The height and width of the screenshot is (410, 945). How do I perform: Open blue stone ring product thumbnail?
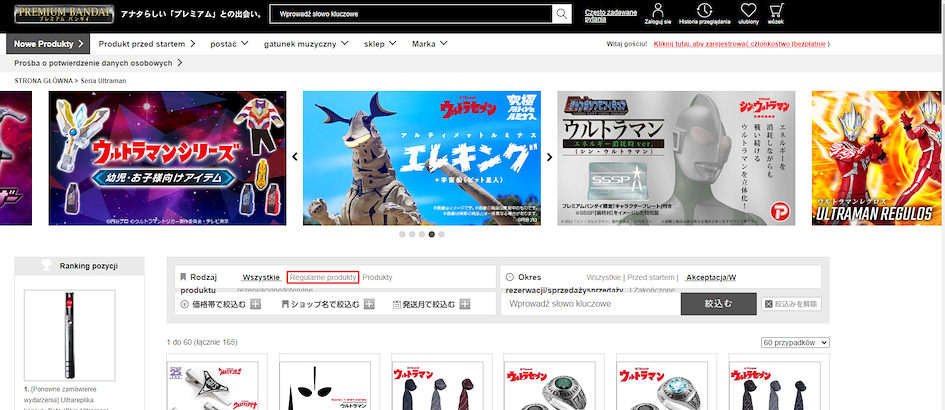coord(662,386)
